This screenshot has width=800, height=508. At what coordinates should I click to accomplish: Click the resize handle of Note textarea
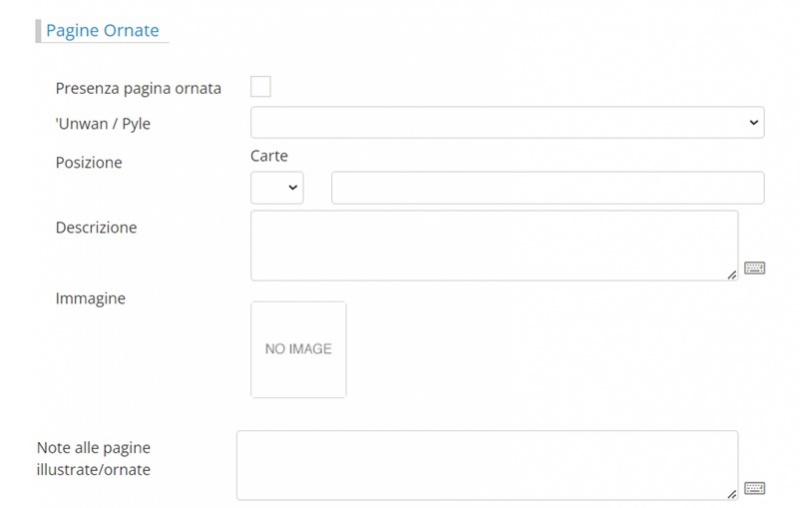[x=732, y=494]
